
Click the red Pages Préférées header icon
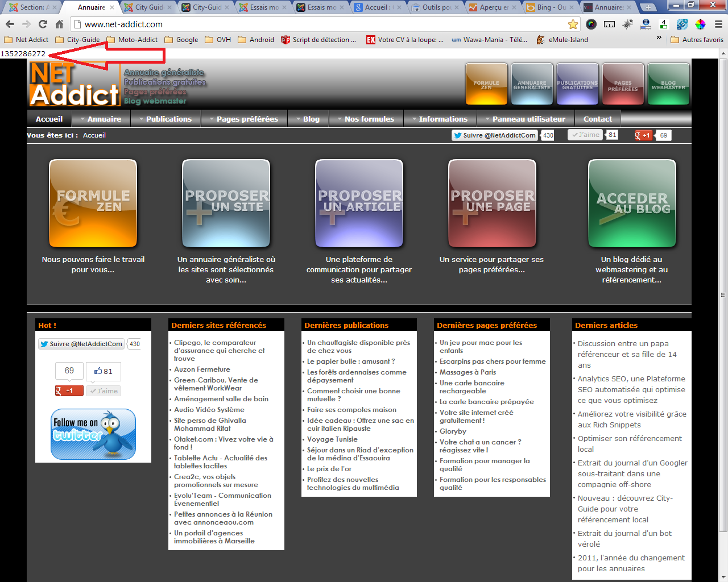coord(623,84)
